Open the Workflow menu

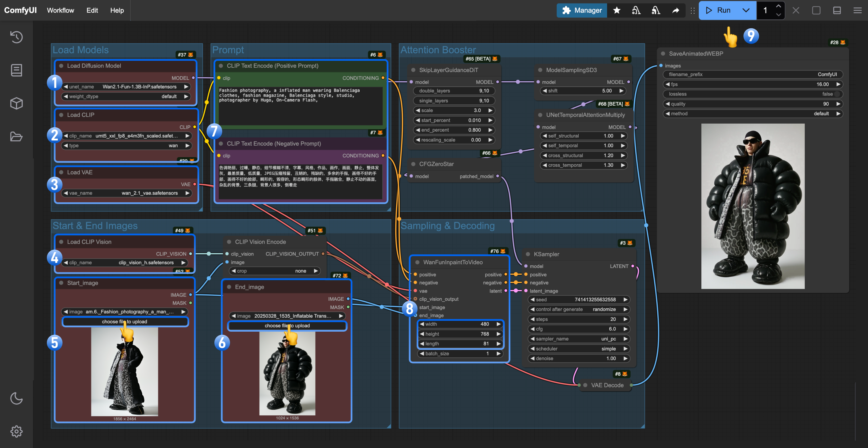pyautogui.click(x=60, y=10)
